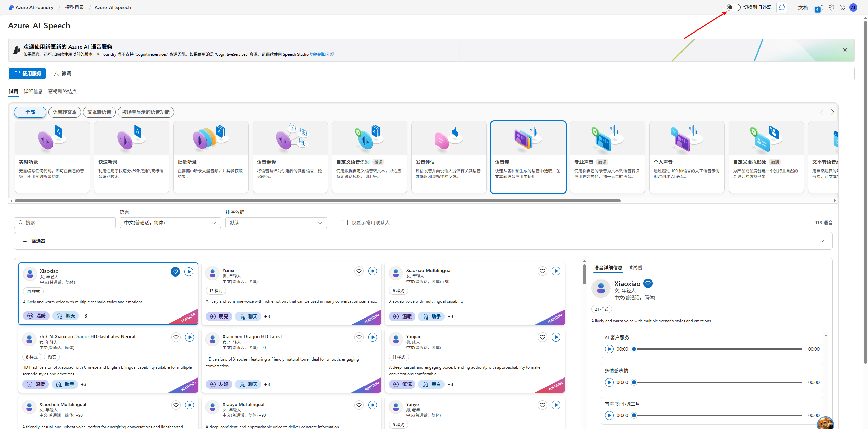Toggle the 切换到旧外观 switch
The image size is (868, 429).
(x=733, y=7)
